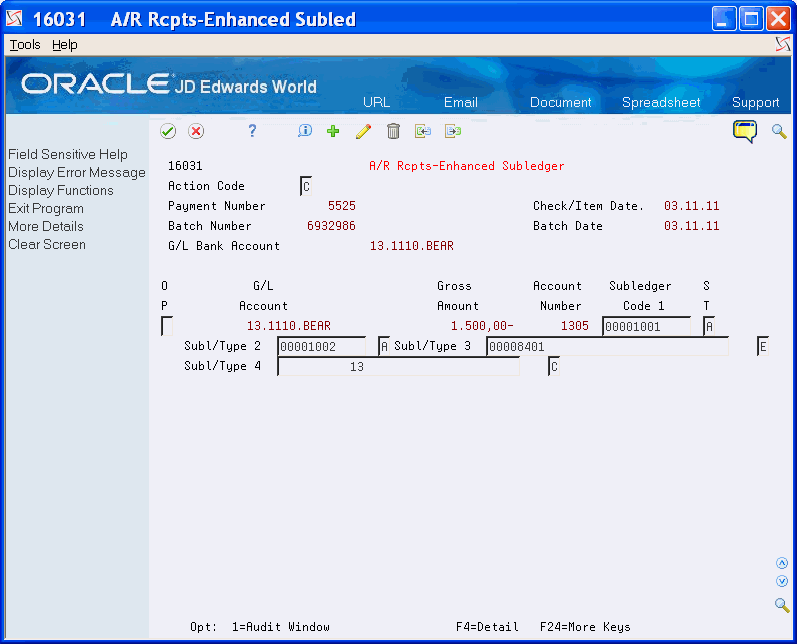Select Display Error Message in sidebar
This screenshot has width=797, height=644.
(x=77, y=172)
